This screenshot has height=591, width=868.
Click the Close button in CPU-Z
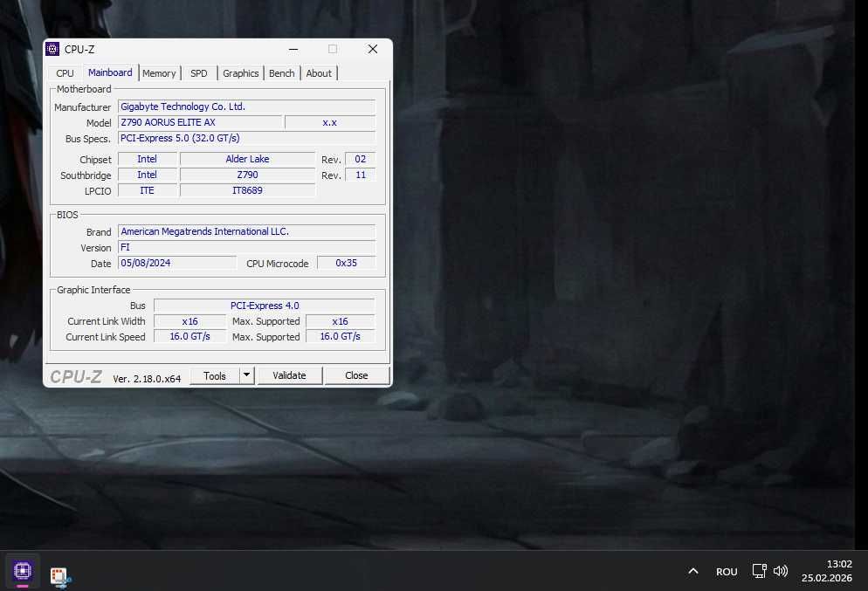(x=356, y=375)
